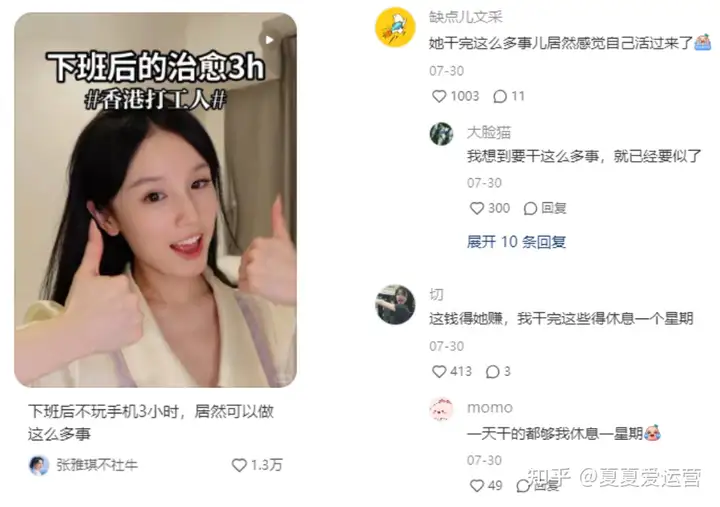Play the video via top-right play icon

[269, 40]
